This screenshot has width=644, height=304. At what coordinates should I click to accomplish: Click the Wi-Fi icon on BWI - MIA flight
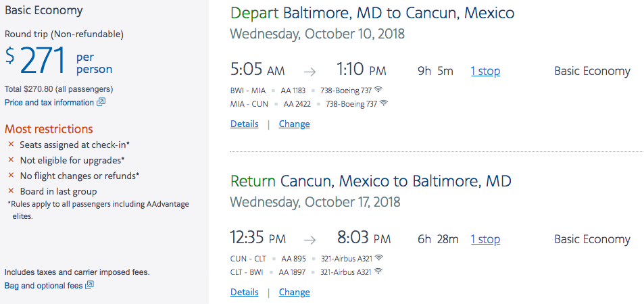point(379,89)
